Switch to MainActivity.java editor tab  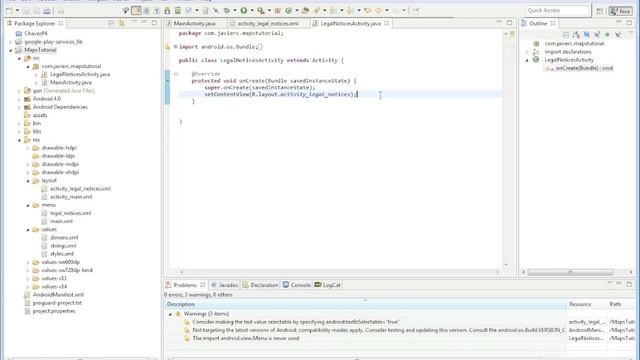194,24
